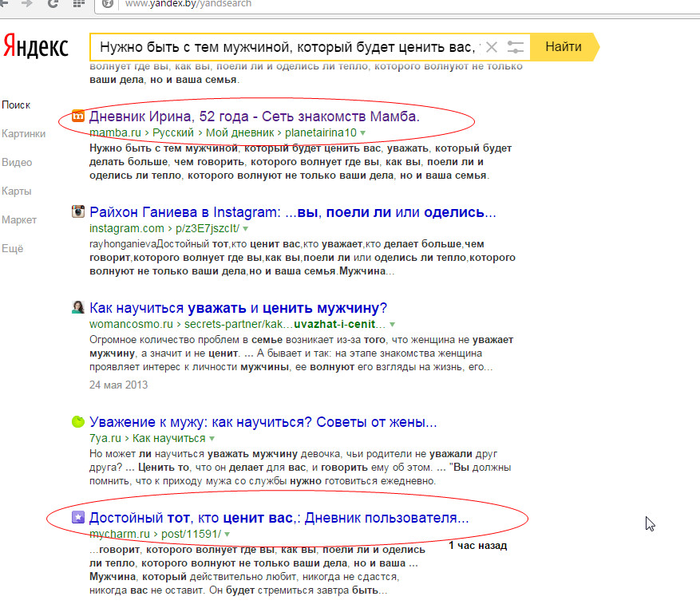Switch to Картинки search tab
Screen dimensions: 700x608
(24, 133)
